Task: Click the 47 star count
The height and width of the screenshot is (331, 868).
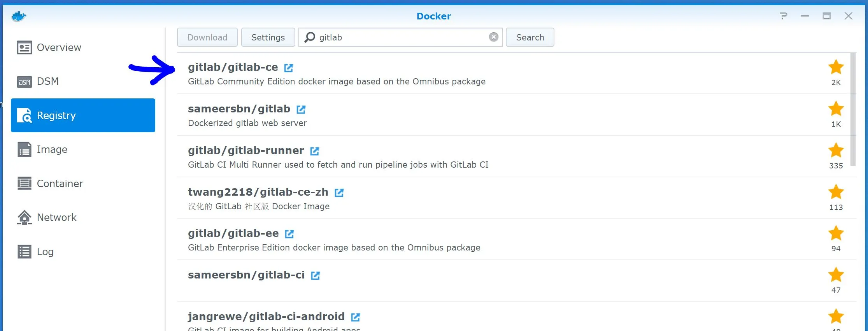Action: pyautogui.click(x=836, y=290)
